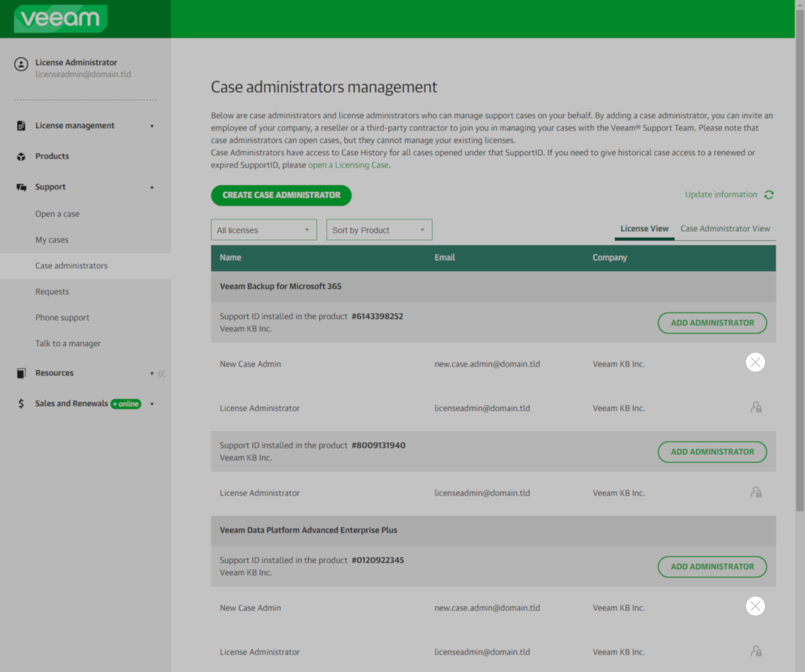
Task: Go to My cases
Action: click(x=52, y=240)
